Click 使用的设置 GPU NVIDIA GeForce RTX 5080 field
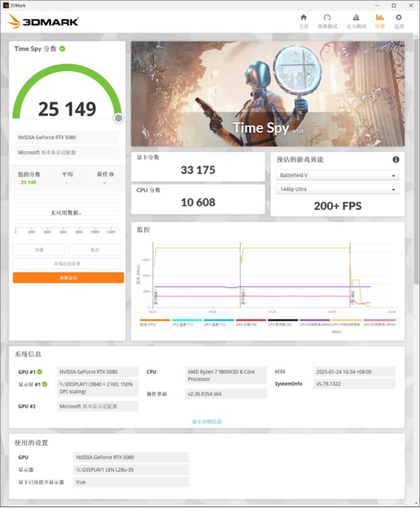Viewport: 420px width, 508px height. (x=131, y=457)
